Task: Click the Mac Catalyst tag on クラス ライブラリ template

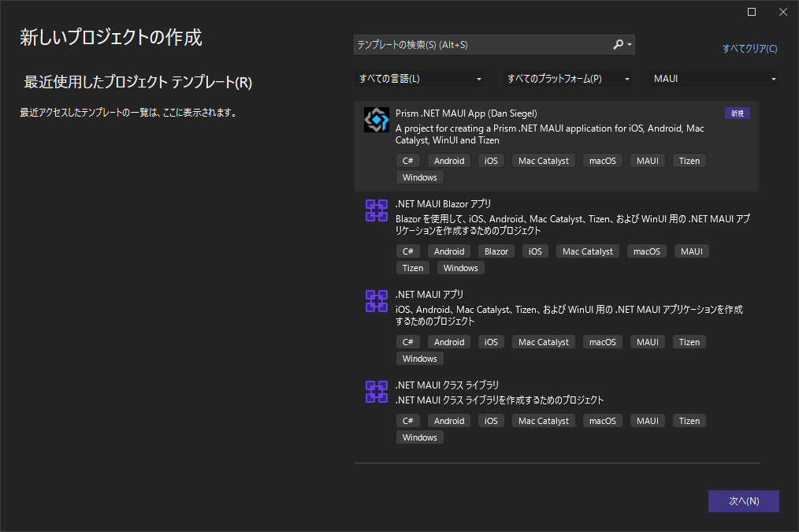Action: tap(543, 421)
